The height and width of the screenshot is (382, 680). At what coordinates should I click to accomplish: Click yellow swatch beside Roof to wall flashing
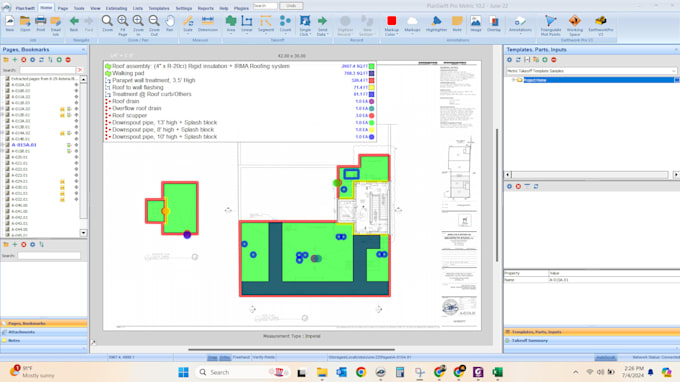tap(372, 87)
